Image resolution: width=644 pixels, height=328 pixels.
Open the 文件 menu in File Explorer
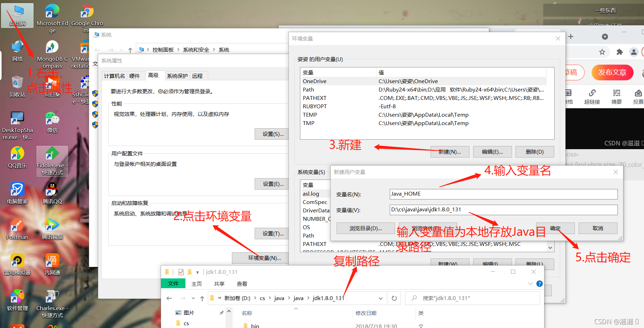click(173, 284)
